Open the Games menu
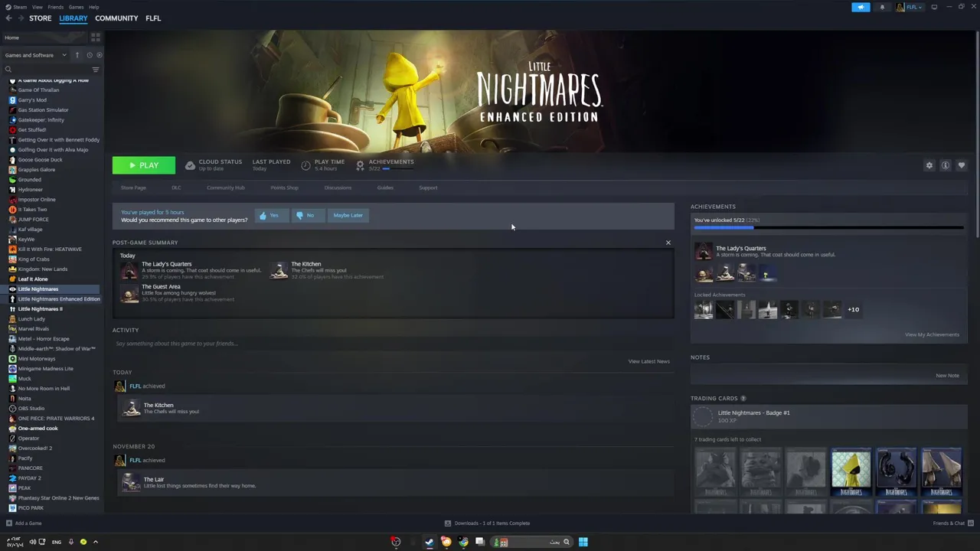The width and height of the screenshot is (980, 551). click(x=76, y=7)
